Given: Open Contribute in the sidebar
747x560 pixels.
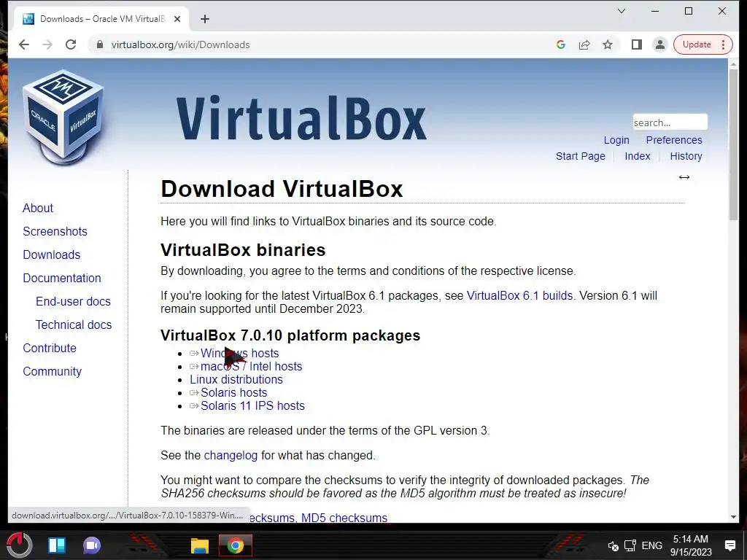Looking at the screenshot, I should (50, 348).
